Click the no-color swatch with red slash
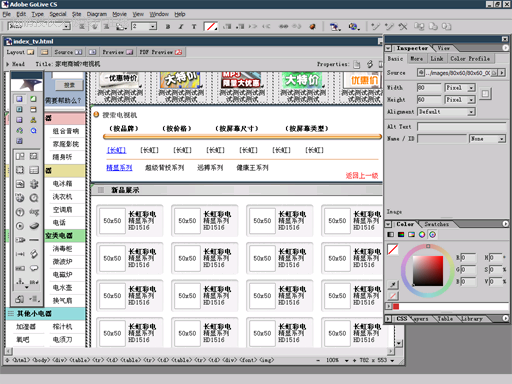 tap(393, 249)
